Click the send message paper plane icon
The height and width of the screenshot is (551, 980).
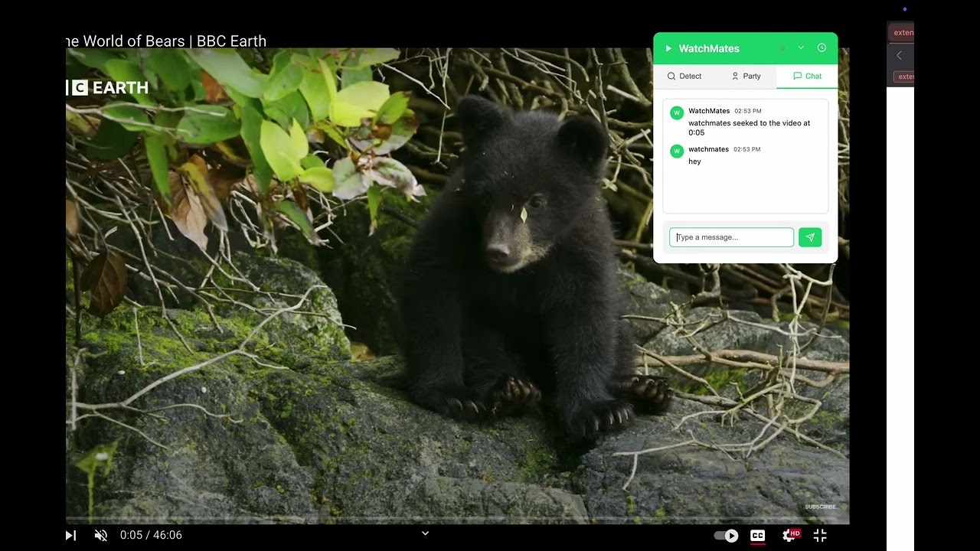point(809,237)
